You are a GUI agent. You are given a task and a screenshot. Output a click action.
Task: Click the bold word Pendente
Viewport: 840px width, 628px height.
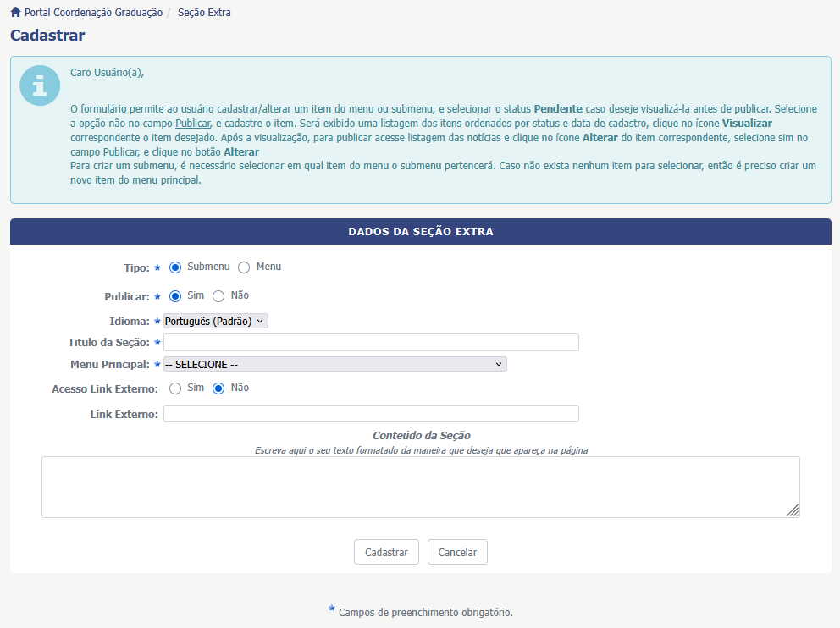click(x=558, y=108)
